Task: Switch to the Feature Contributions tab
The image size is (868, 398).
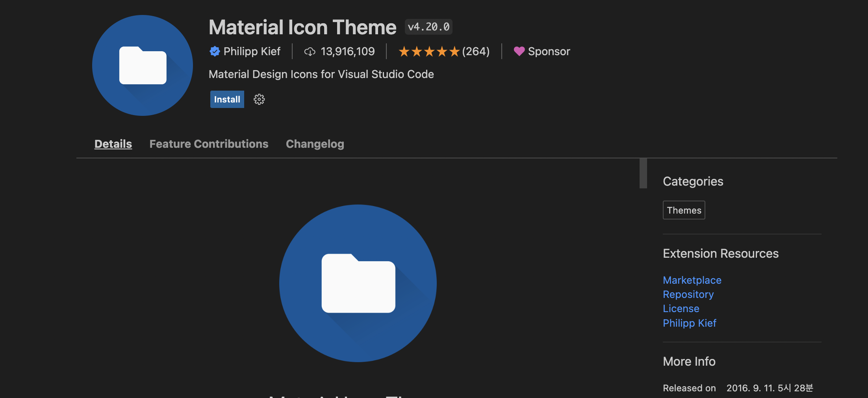Action: click(209, 144)
